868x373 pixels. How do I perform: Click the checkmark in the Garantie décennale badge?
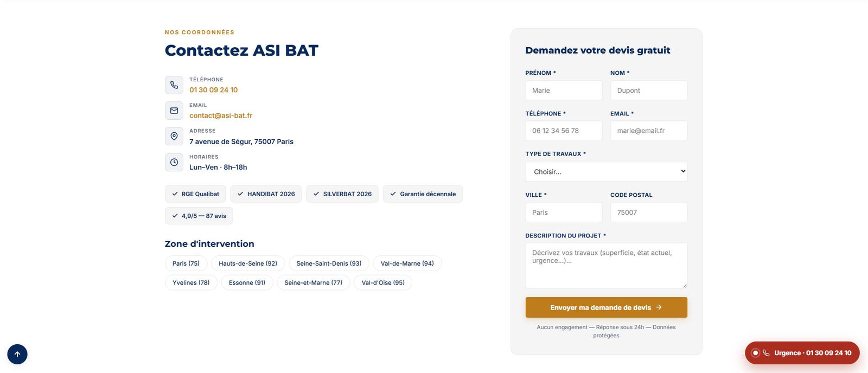click(x=393, y=194)
